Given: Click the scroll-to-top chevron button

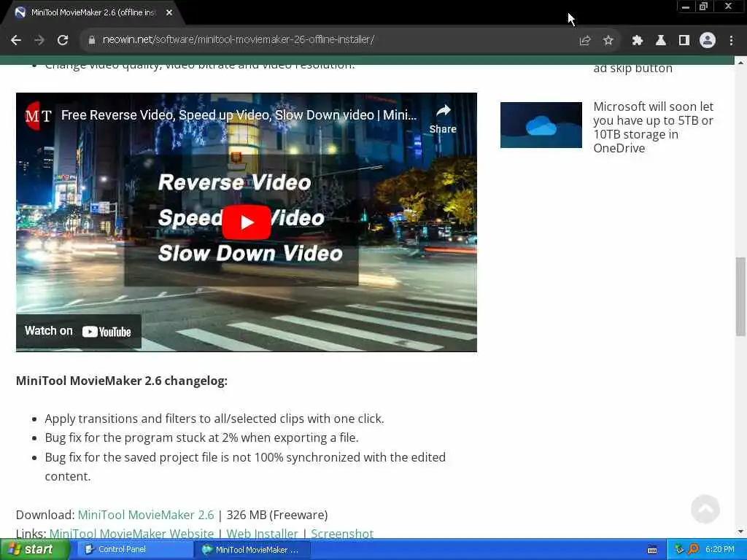Looking at the screenshot, I should tap(705, 509).
